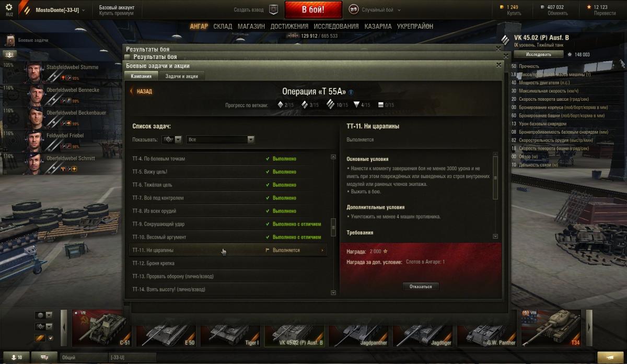Screen dimensions: 627x364
Task: Open the vehicle type filter dropdown in carousel
Action: tap(44, 326)
